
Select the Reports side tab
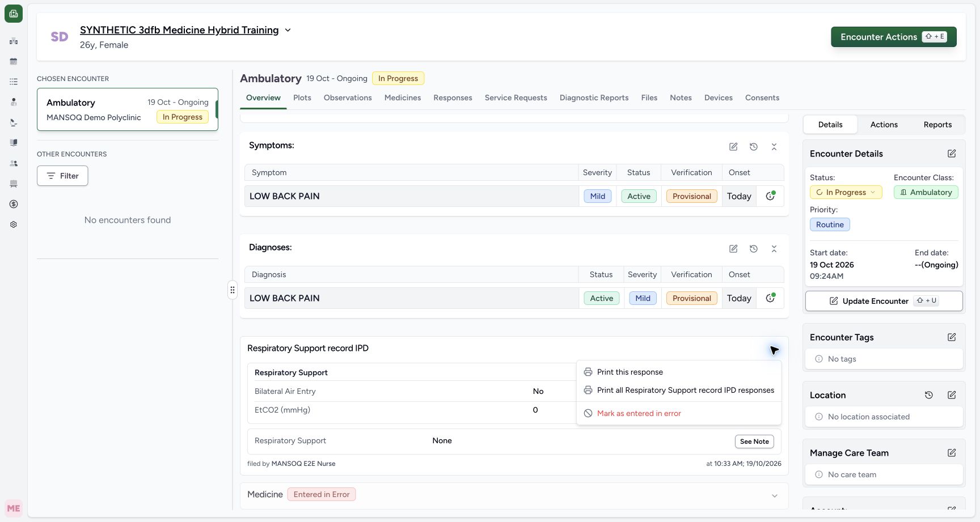coord(937,125)
